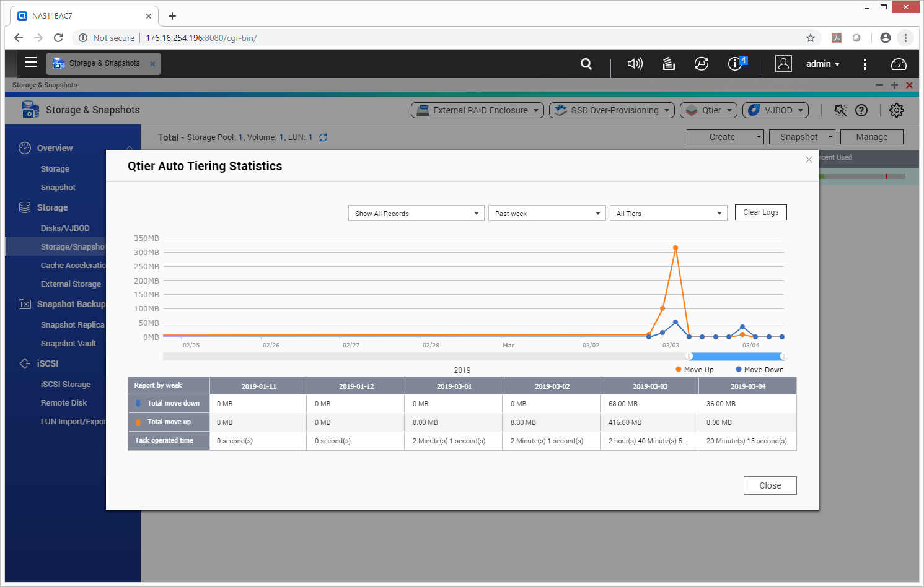Switch to Storage & Snapshots taskbar tab
Screen dimensions: 924x587
coord(103,63)
